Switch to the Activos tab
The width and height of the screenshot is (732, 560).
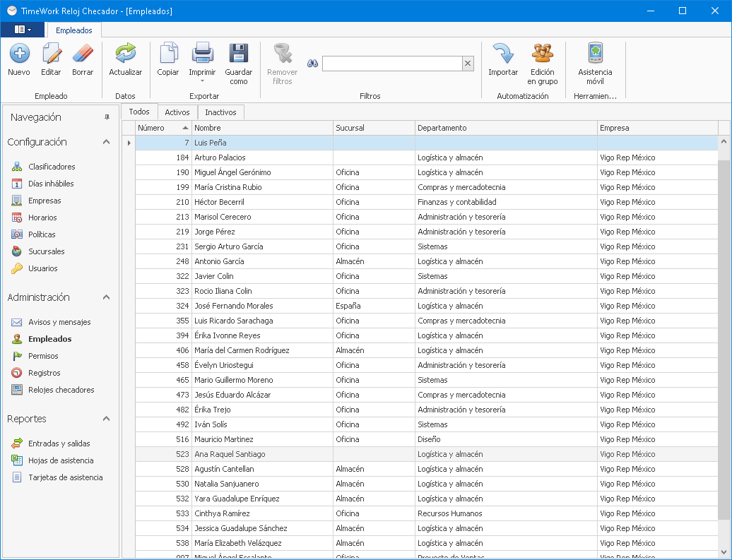(x=177, y=112)
